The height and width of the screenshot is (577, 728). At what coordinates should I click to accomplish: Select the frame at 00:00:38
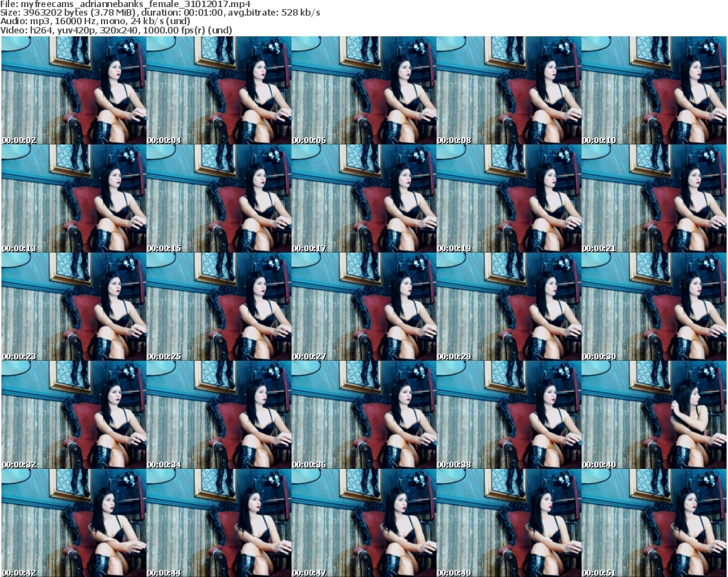tap(508, 415)
